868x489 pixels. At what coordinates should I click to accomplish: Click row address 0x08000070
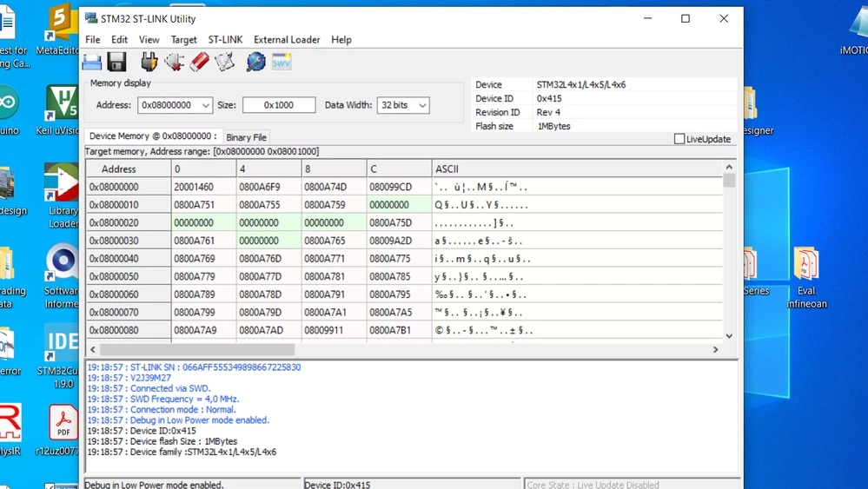pyautogui.click(x=129, y=312)
